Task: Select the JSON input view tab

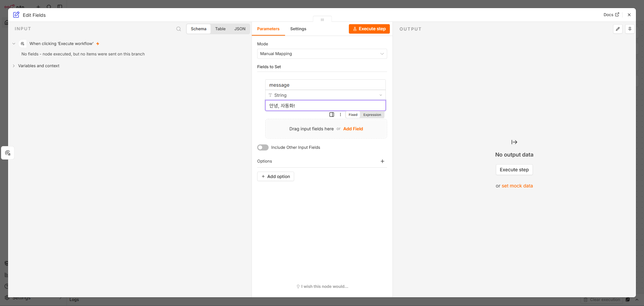Action: [240, 29]
